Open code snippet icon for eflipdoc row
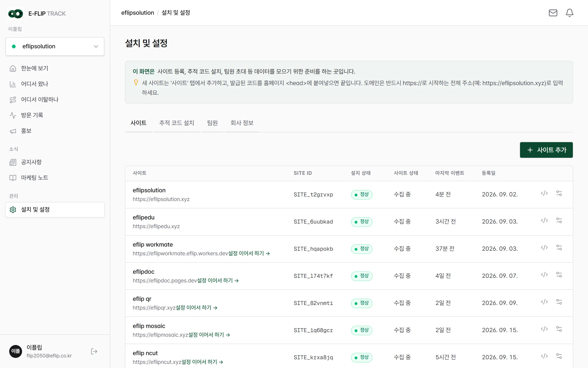This screenshot has height=368, width=588. click(544, 275)
